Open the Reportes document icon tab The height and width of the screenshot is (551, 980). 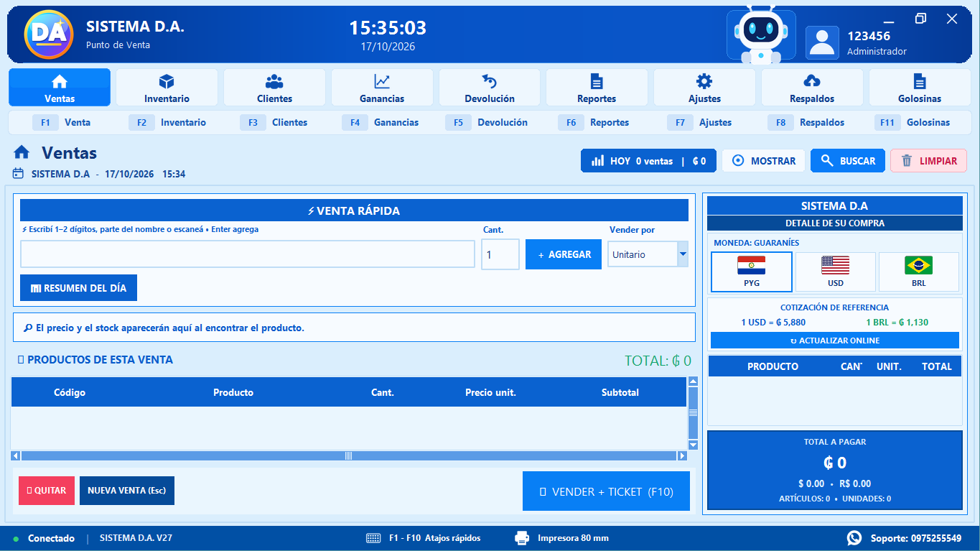click(597, 88)
